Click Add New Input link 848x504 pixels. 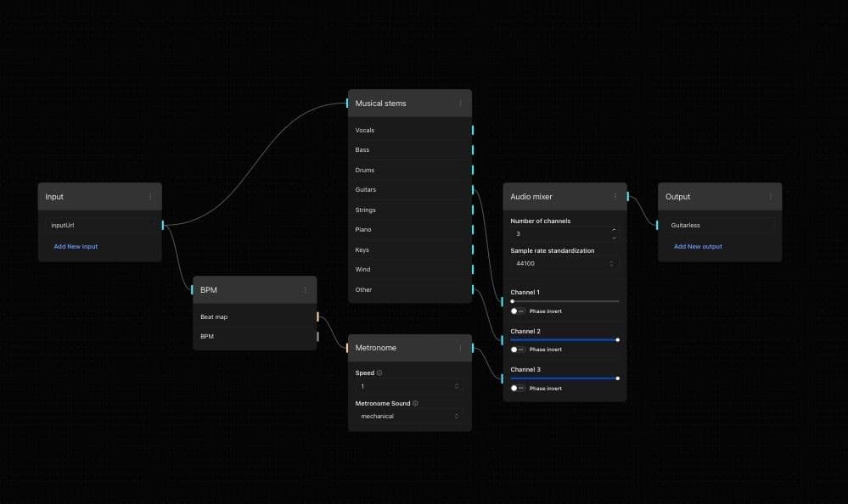click(x=76, y=247)
